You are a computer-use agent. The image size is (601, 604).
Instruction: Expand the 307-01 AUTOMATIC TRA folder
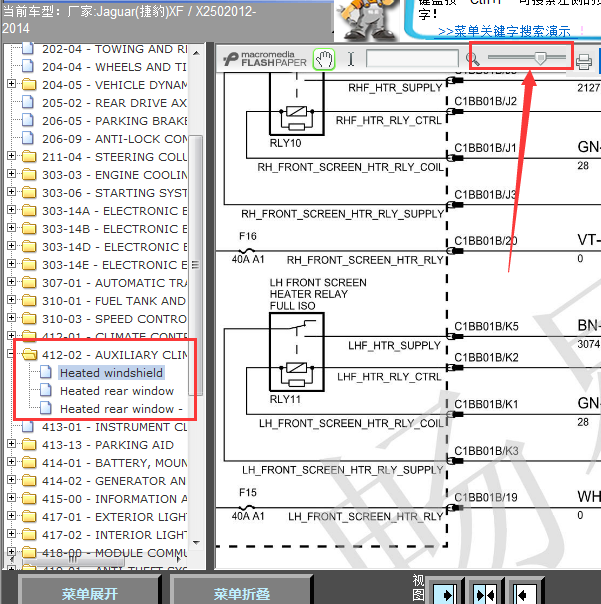(11, 282)
